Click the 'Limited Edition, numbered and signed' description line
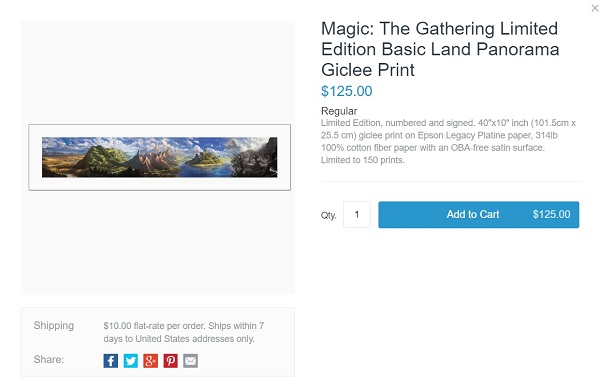The height and width of the screenshot is (391, 600). tap(397, 123)
